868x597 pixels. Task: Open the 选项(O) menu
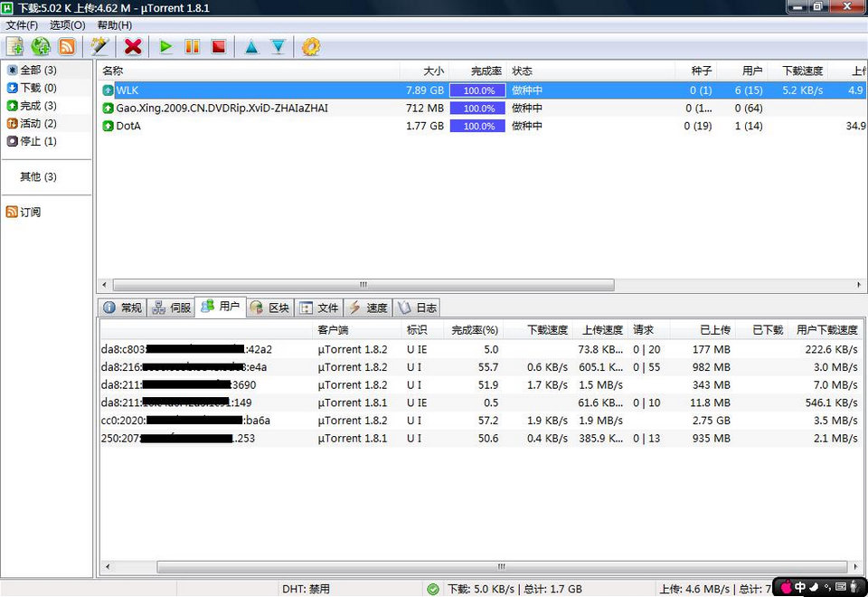click(68, 25)
